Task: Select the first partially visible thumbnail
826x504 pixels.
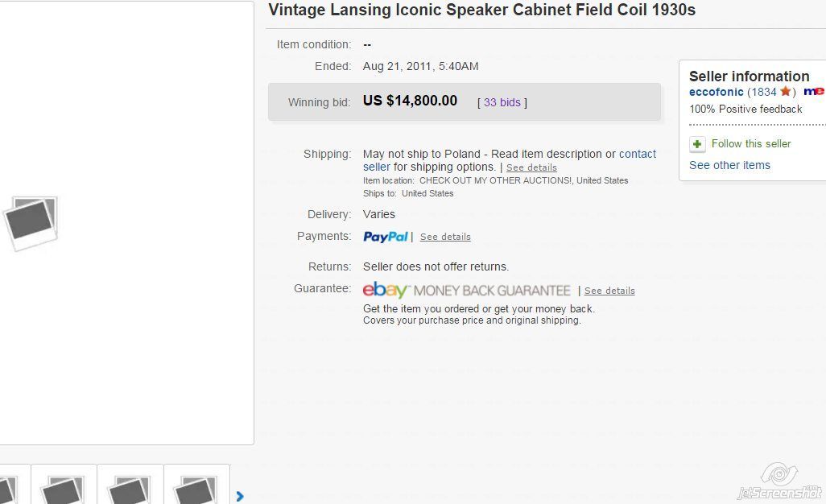Action: coord(7,485)
